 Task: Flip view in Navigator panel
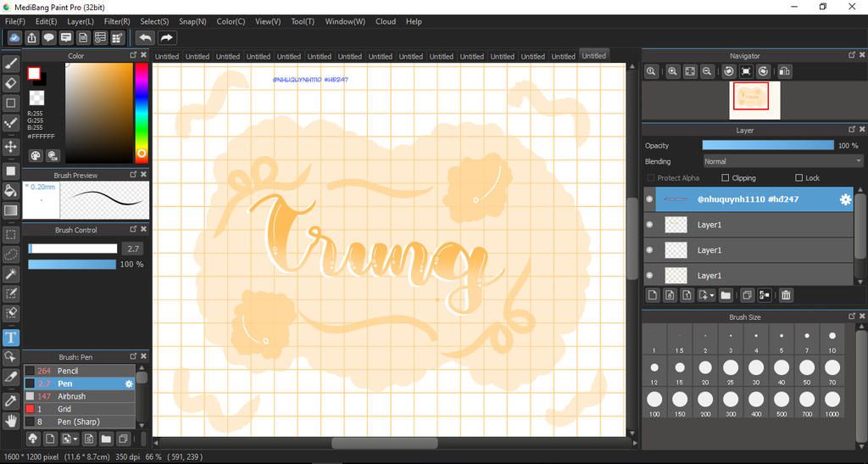point(784,71)
